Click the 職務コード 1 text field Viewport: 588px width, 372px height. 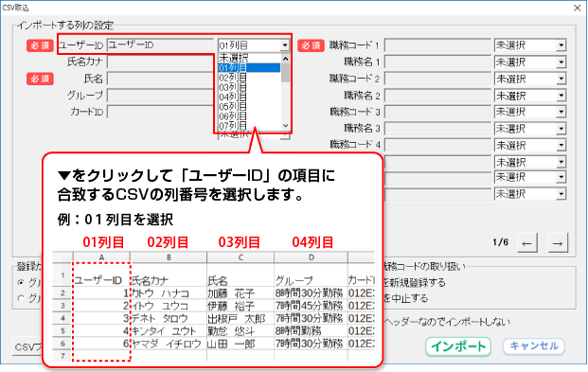tap(437, 45)
